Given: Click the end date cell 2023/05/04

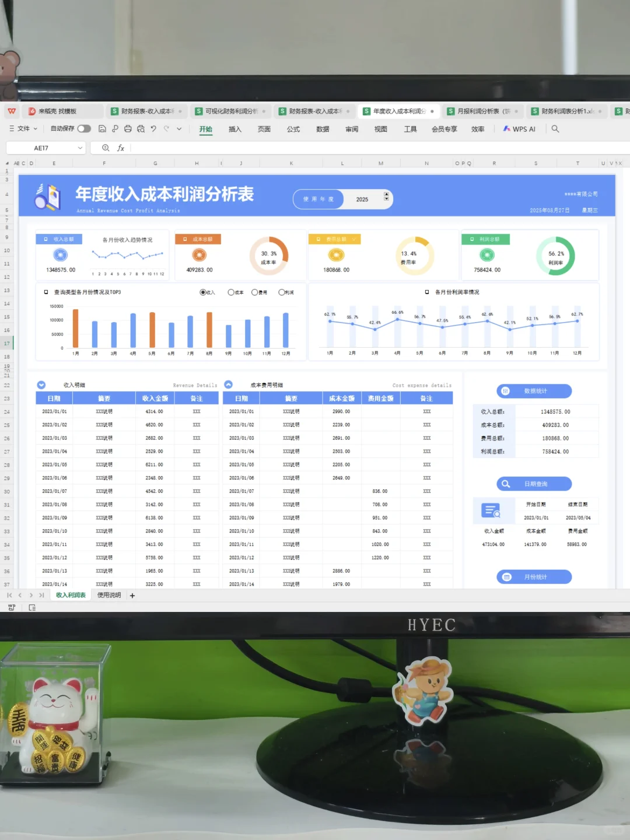Looking at the screenshot, I should point(578,518).
